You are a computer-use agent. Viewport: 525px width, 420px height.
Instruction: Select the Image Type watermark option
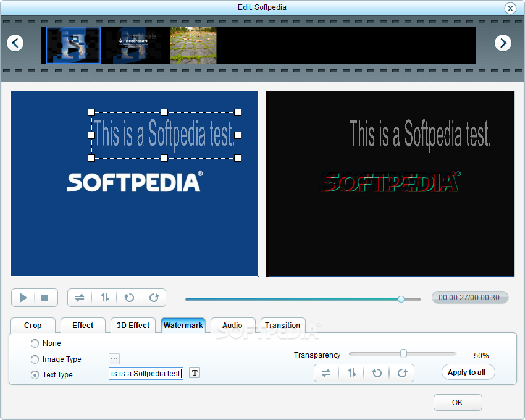[35, 359]
